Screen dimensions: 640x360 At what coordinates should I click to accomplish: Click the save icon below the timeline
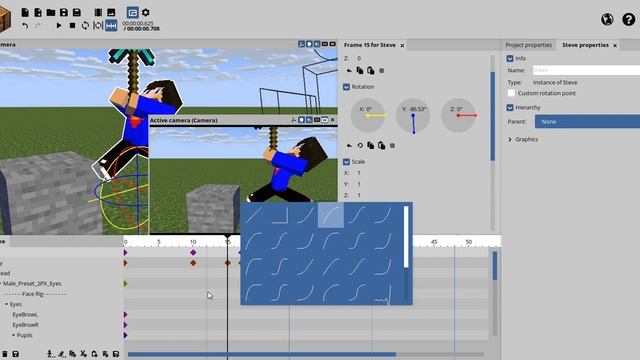pos(16,354)
